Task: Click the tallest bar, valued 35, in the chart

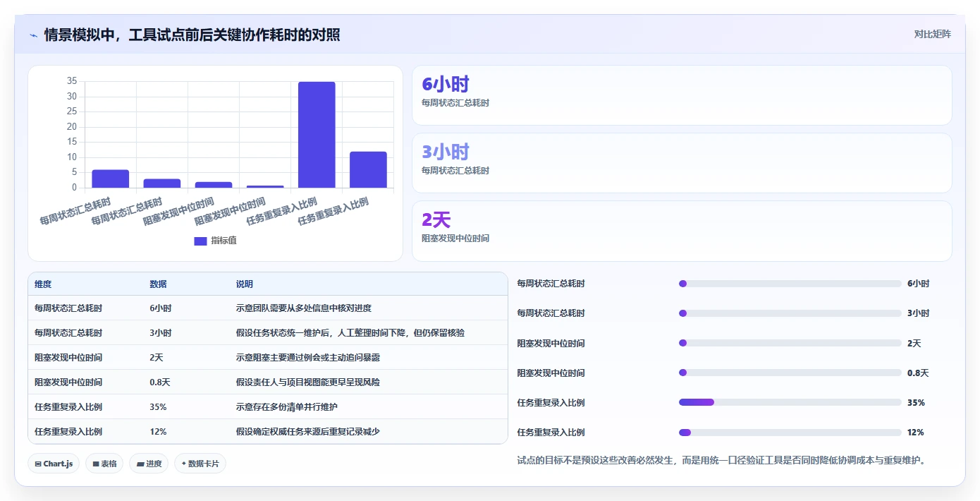Action: pos(317,135)
